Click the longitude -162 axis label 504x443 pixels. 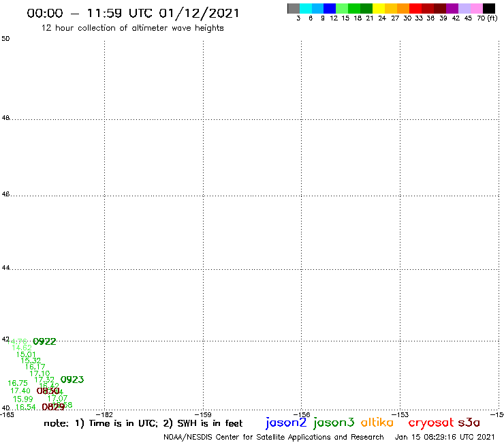[x=104, y=414]
